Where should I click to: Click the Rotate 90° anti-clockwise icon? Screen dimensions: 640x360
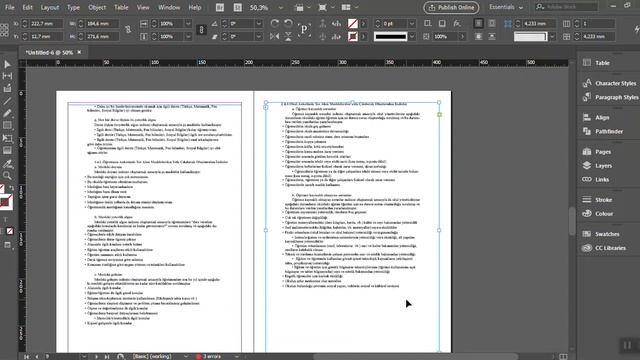pyautogui.click(x=288, y=23)
